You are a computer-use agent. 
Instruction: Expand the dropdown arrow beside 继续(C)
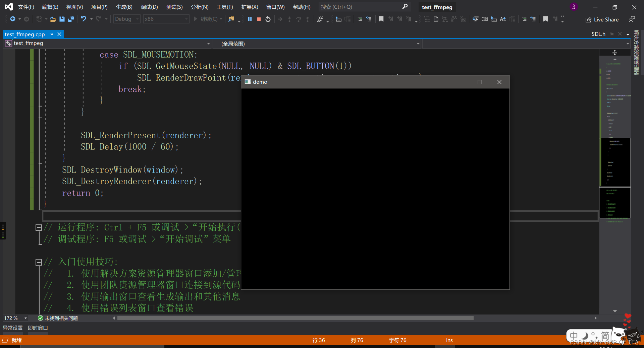pyautogui.click(x=221, y=19)
